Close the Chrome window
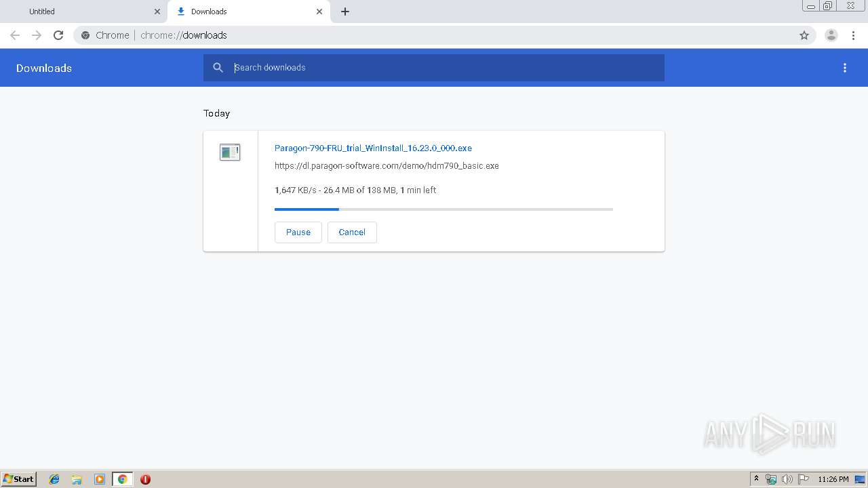 tap(850, 6)
